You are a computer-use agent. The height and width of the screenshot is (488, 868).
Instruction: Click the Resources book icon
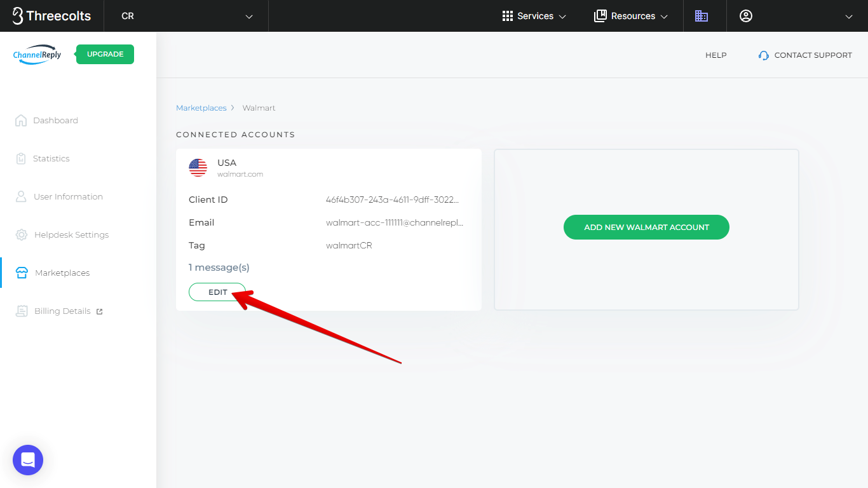coord(600,16)
